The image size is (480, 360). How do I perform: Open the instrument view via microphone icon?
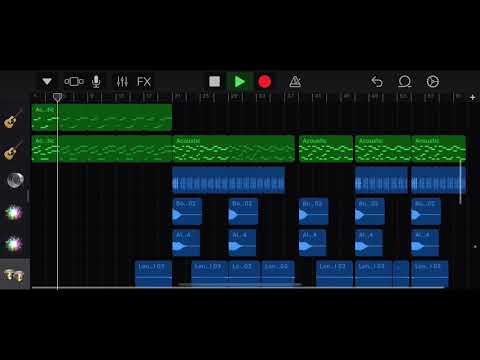pos(96,81)
